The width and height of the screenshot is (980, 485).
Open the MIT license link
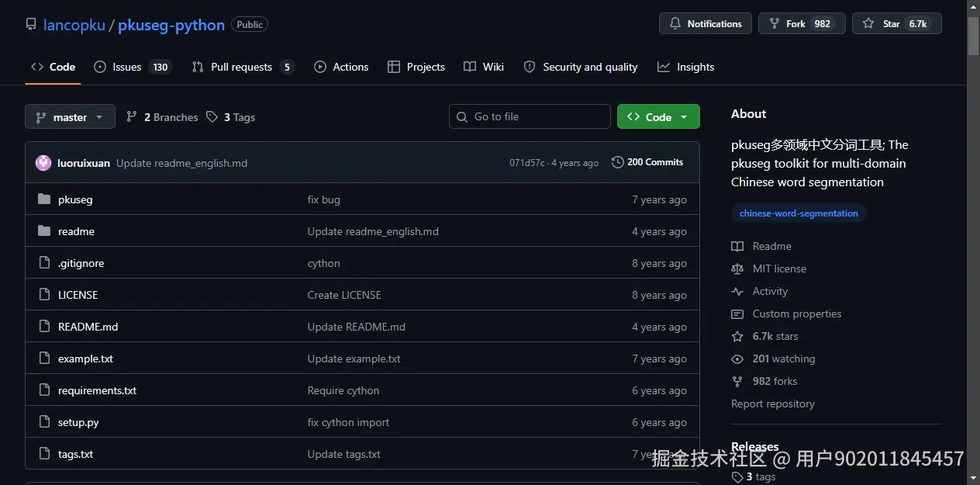tap(769, 268)
